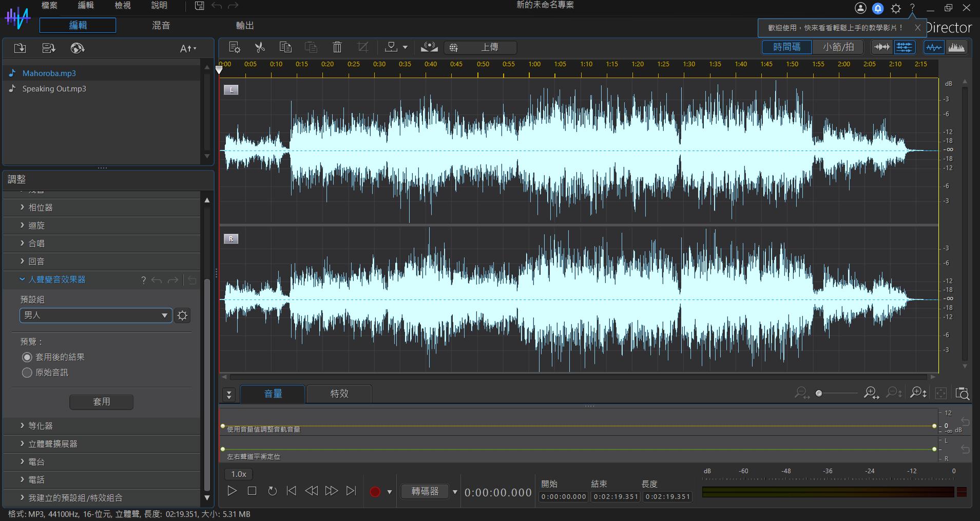980x521 pixels.
Task: Enable 套用後的結果 preview option
Action: point(27,357)
